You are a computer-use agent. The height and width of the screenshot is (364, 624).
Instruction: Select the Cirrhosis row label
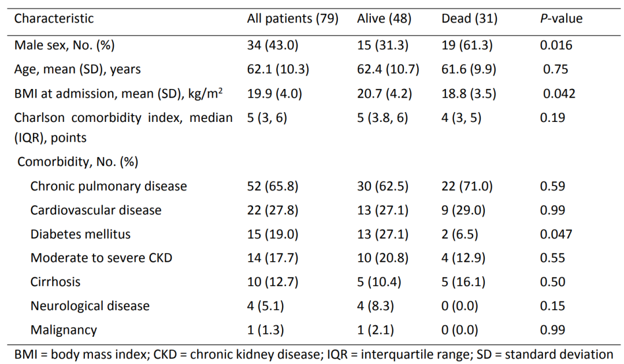tap(55, 282)
